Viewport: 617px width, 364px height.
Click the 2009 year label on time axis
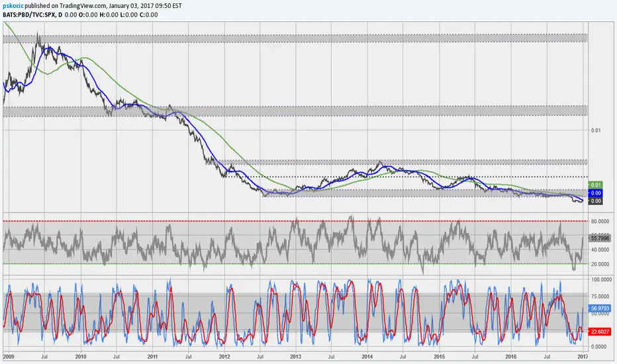[x=9, y=357]
